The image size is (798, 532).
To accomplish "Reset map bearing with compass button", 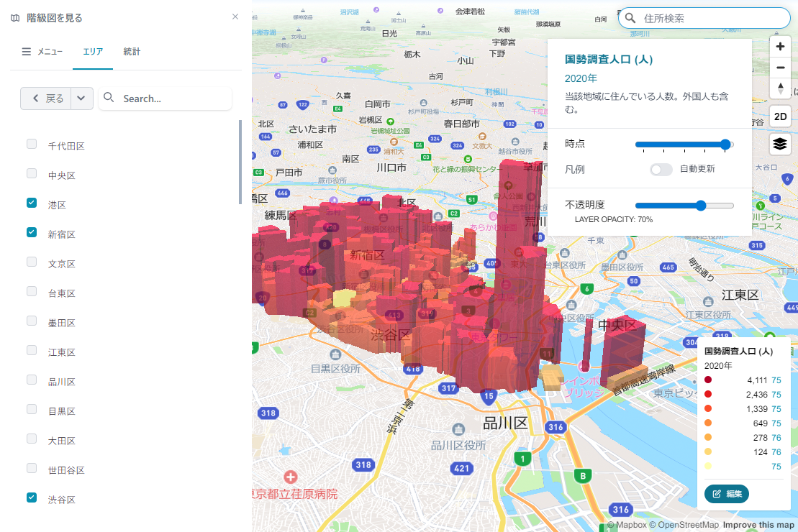I will tap(780, 88).
